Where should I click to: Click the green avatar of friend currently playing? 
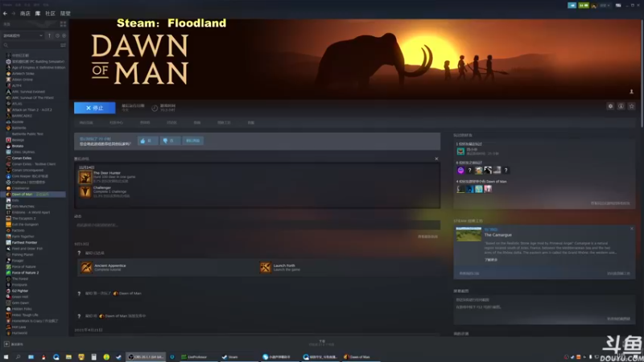click(460, 151)
